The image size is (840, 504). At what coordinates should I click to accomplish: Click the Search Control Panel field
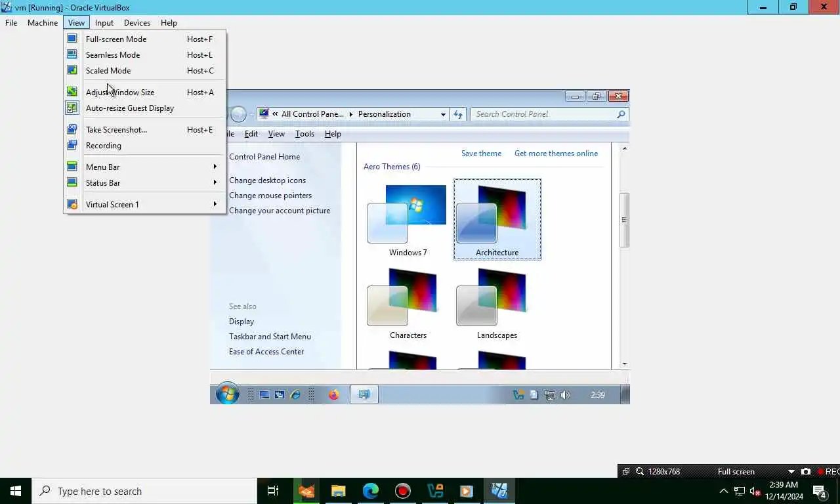pos(549,114)
